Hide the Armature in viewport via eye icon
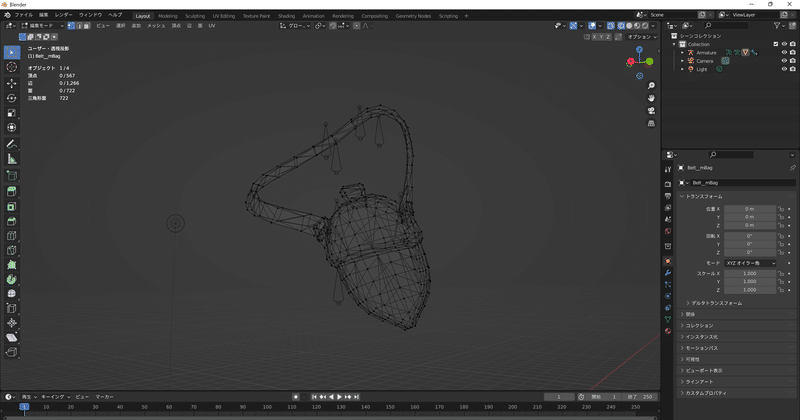Viewport: 800px width, 420px height. [783, 52]
